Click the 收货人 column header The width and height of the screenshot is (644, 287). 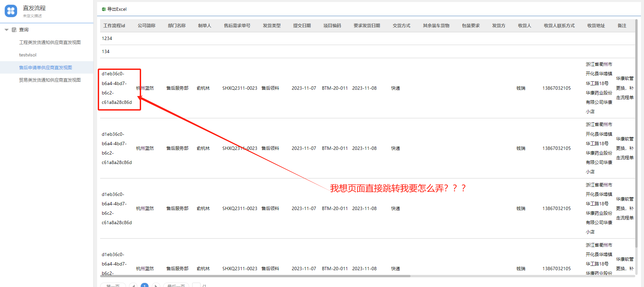pyautogui.click(x=524, y=26)
